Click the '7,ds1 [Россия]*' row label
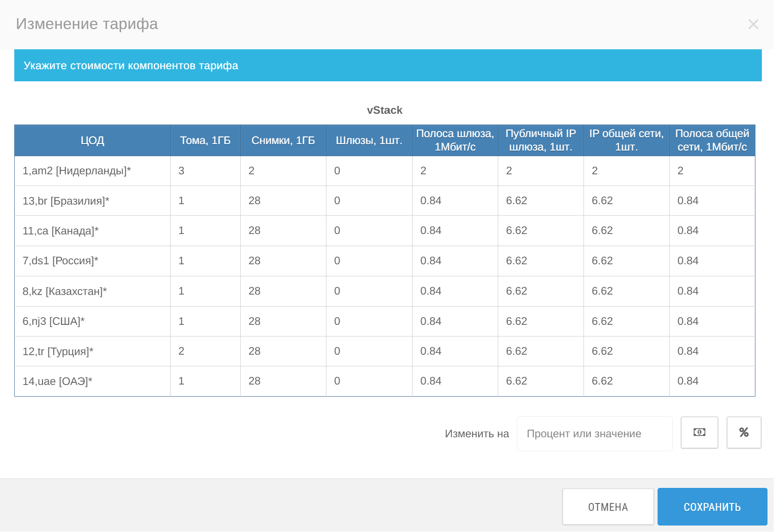The height and width of the screenshot is (532, 774). tap(60, 261)
